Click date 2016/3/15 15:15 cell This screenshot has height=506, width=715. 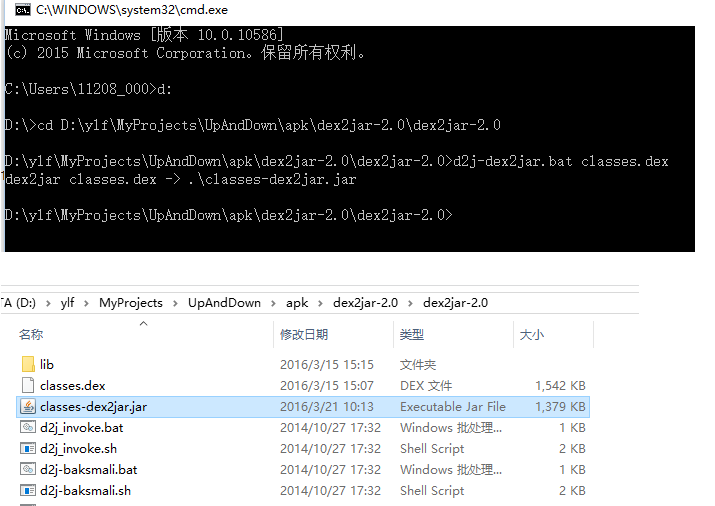point(326,365)
